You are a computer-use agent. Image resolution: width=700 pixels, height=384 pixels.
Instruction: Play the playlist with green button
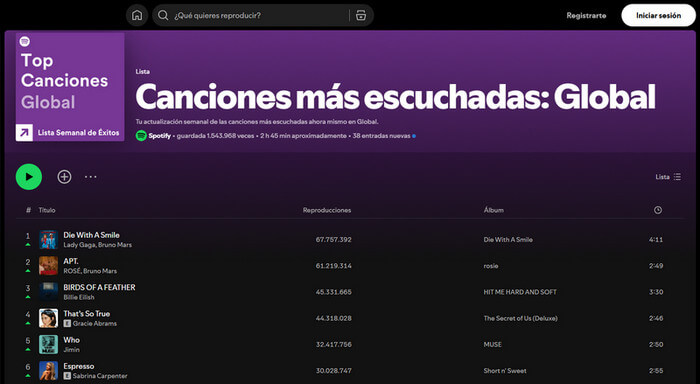coord(29,177)
